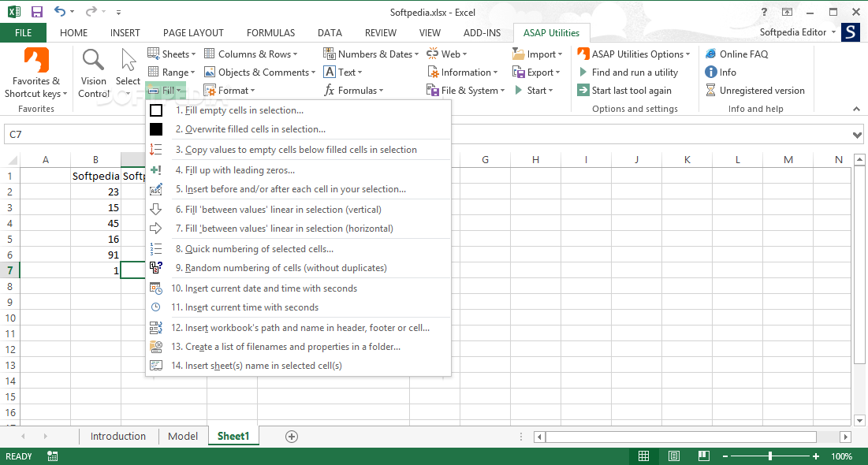Choose Fill up with leading zeros
This screenshot has height=465, width=868.
click(299, 170)
